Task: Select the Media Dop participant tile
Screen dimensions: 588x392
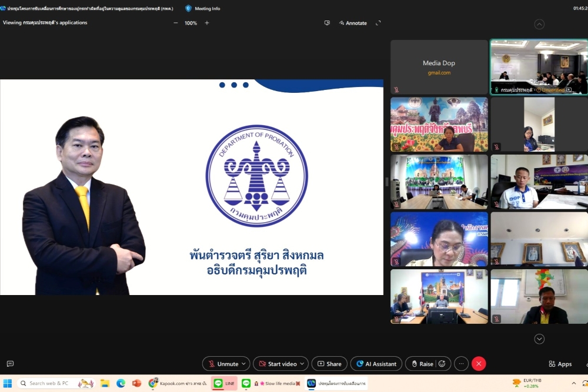Action: [x=439, y=67]
